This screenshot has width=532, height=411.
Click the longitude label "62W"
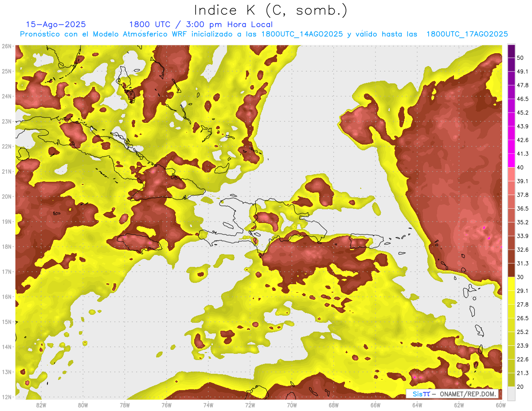tap(459, 405)
